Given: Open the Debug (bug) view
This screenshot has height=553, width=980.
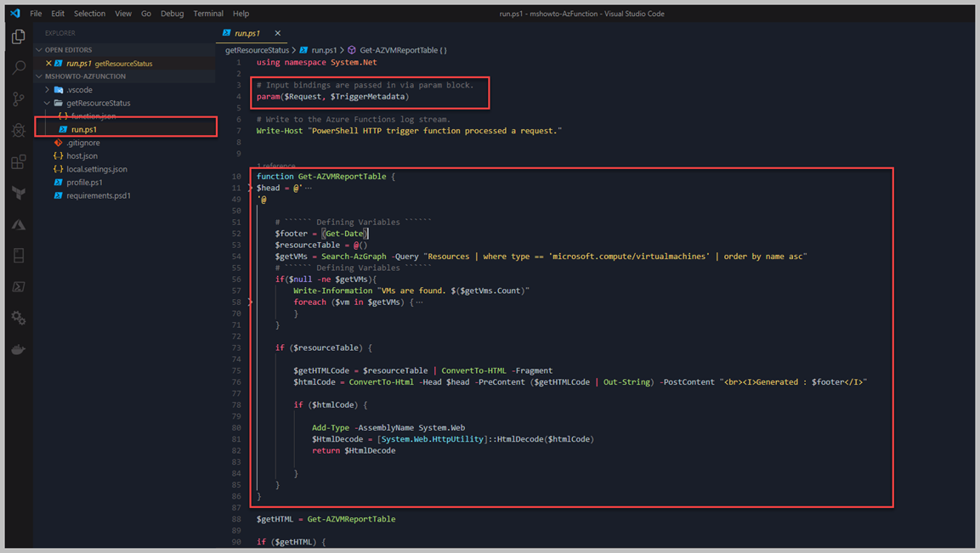Looking at the screenshot, I should [x=19, y=130].
